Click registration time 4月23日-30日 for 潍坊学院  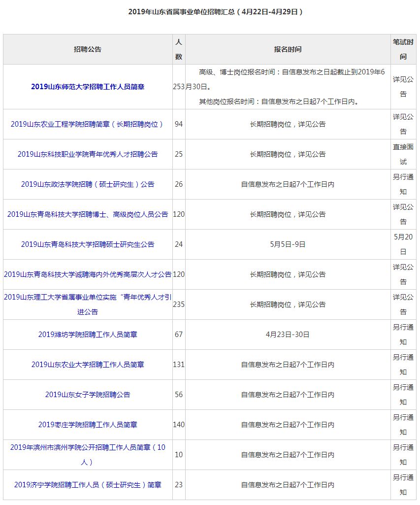click(288, 335)
